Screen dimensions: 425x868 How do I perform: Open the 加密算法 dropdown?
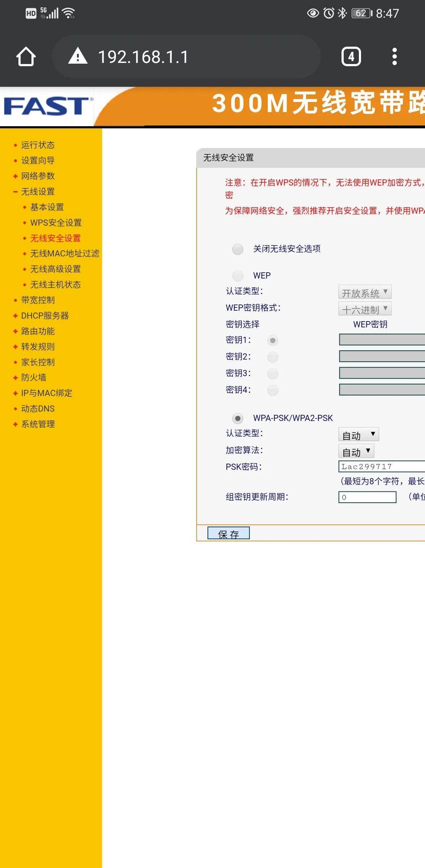(x=356, y=451)
